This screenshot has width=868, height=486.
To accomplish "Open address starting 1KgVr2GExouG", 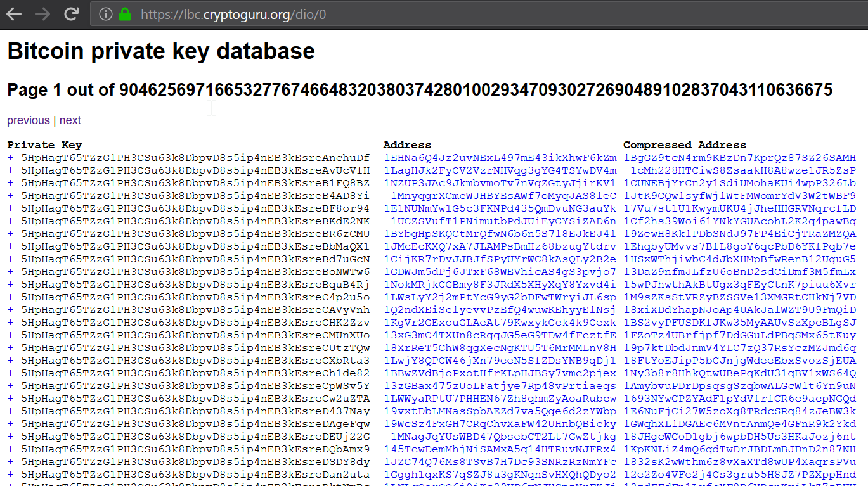I will pyautogui.click(x=500, y=323).
